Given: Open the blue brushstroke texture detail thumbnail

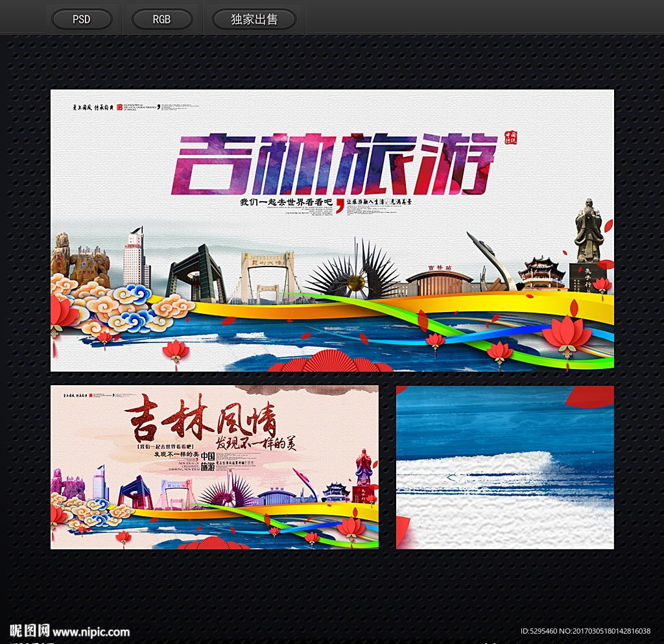Looking at the screenshot, I should point(504,467).
